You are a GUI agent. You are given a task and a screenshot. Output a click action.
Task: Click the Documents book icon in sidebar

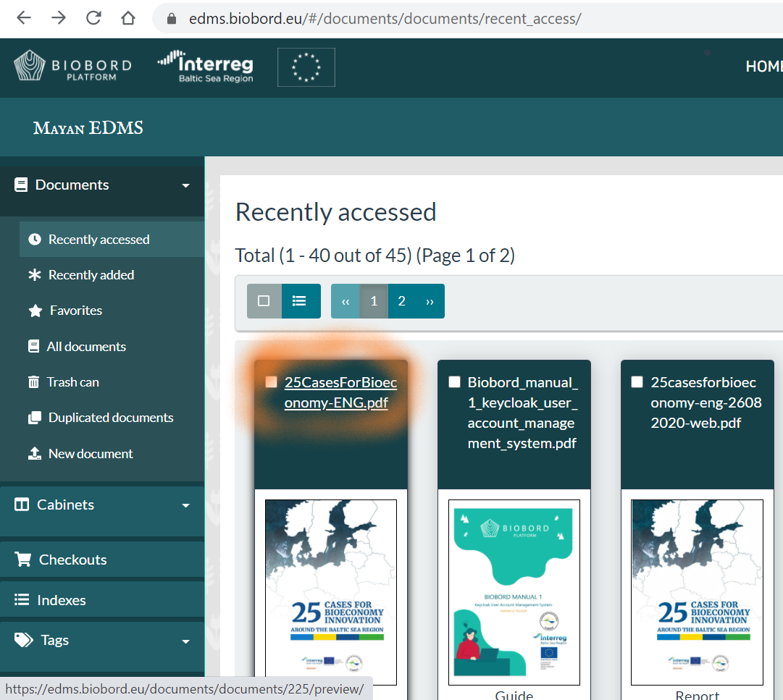coord(20,185)
